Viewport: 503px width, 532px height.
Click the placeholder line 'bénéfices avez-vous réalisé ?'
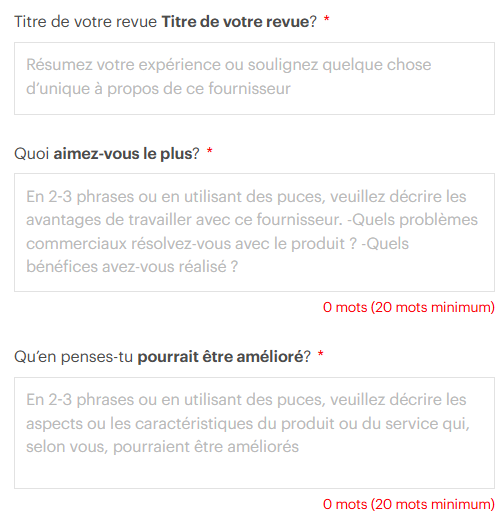click(132, 267)
